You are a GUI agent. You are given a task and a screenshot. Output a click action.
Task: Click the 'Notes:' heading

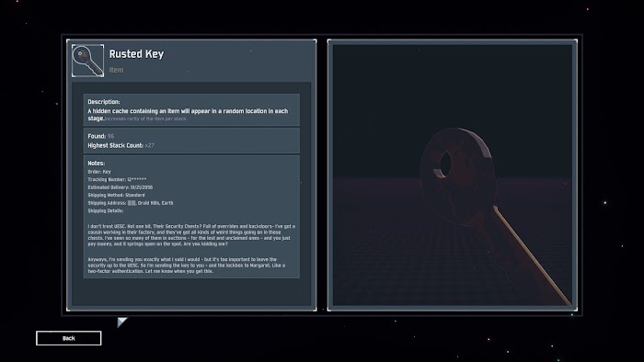click(96, 164)
